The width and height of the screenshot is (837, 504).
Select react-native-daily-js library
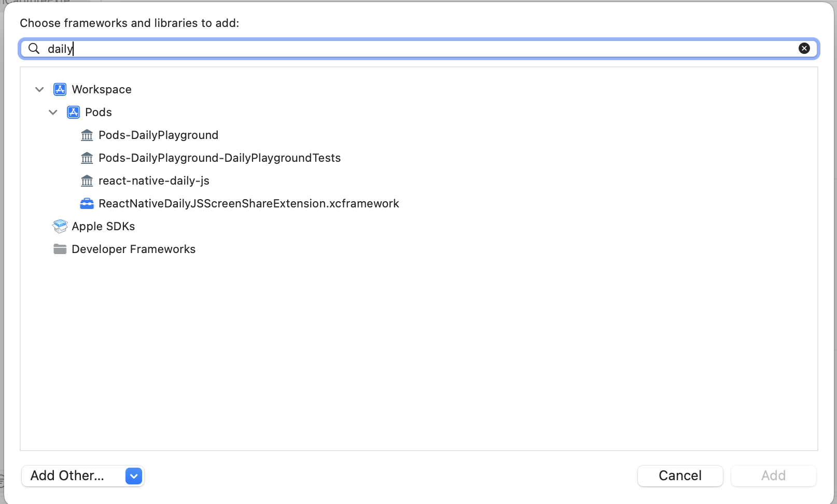click(x=154, y=180)
